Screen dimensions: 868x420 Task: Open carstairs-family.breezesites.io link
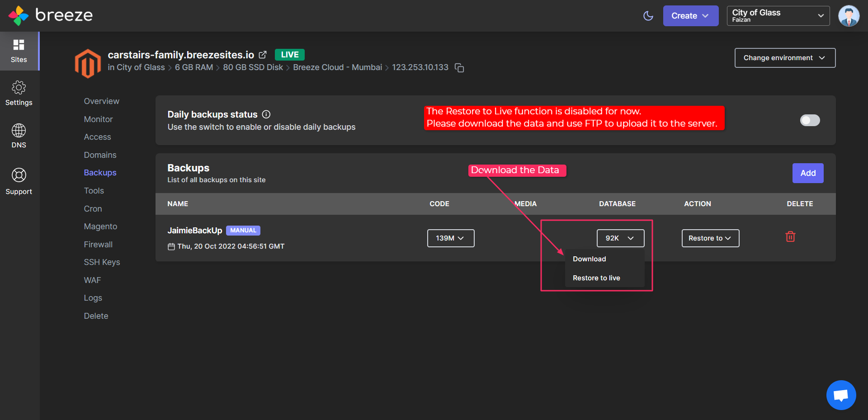click(181, 55)
